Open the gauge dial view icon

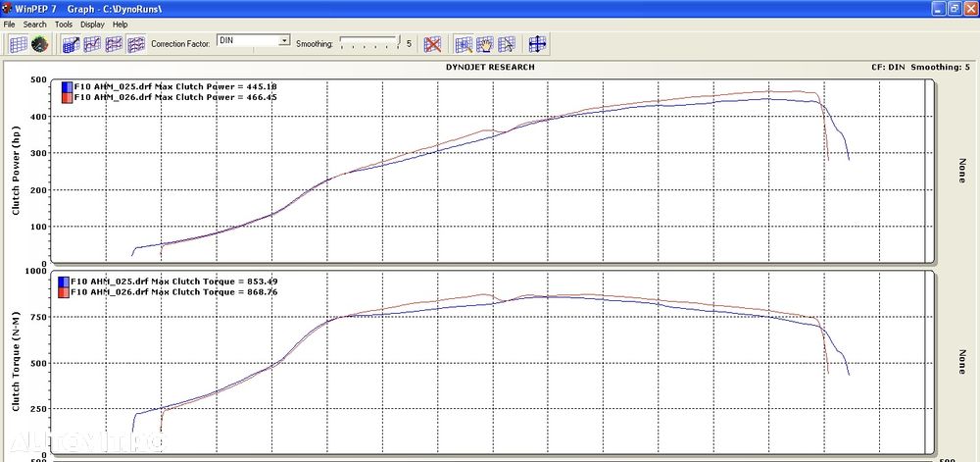pos(40,44)
